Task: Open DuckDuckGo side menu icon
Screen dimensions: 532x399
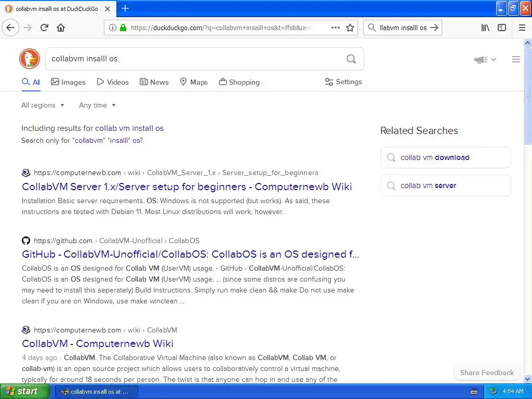Action: [516, 59]
